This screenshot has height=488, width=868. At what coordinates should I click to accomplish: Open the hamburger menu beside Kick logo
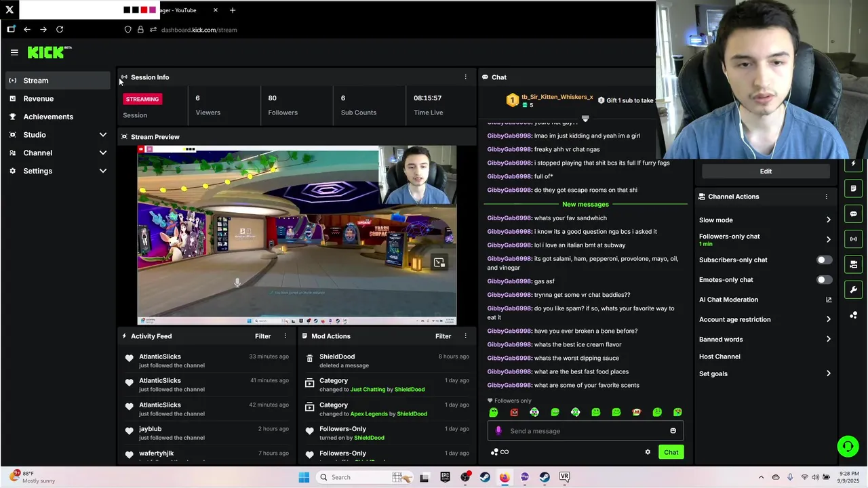pyautogui.click(x=14, y=52)
